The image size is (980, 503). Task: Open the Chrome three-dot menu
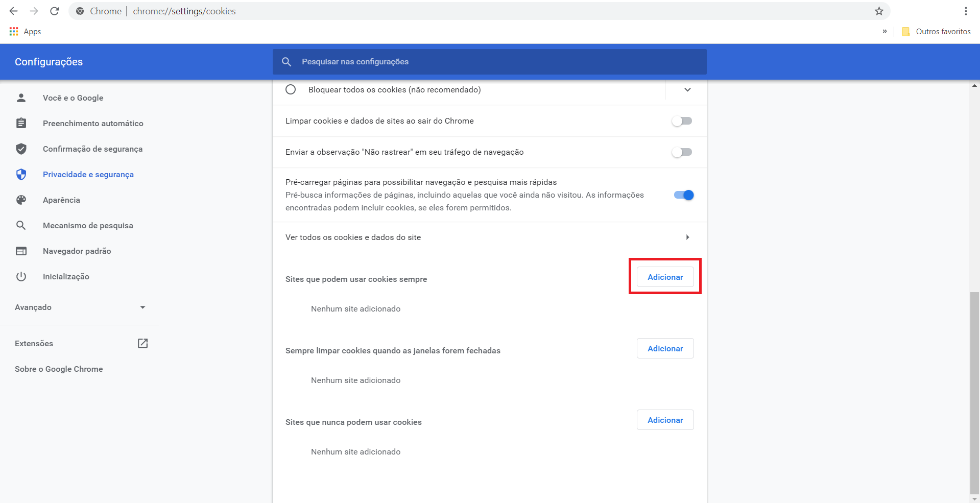(965, 11)
